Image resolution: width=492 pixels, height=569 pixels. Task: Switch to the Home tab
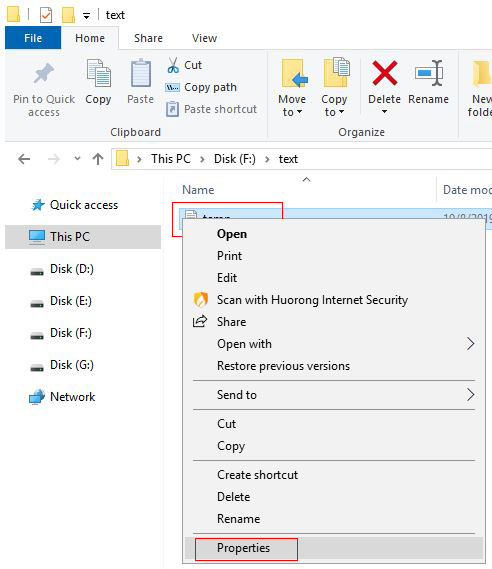[90, 38]
